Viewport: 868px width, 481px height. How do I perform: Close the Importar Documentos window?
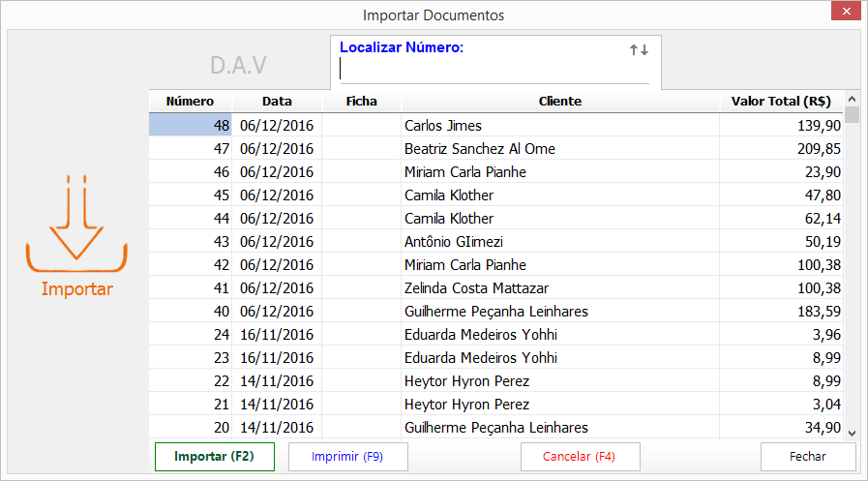coord(846,11)
